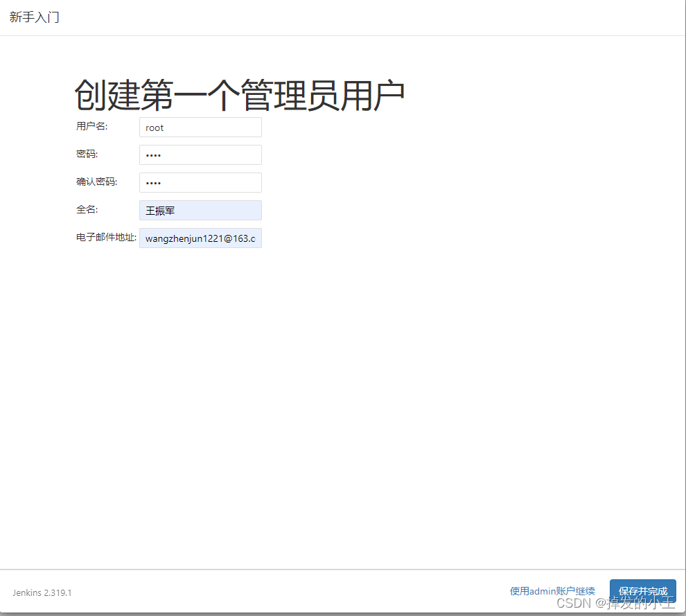Select the email text wangzhenjun1221@163.c

[x=200, y=238]
